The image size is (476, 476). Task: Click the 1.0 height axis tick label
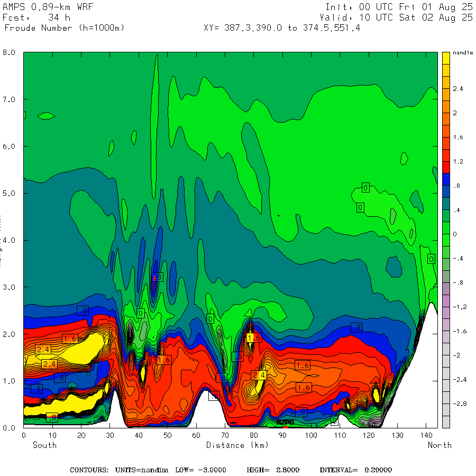(x=9, y=381)
